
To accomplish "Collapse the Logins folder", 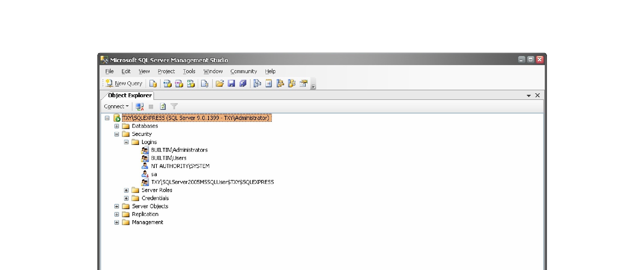I will point(126,142).
